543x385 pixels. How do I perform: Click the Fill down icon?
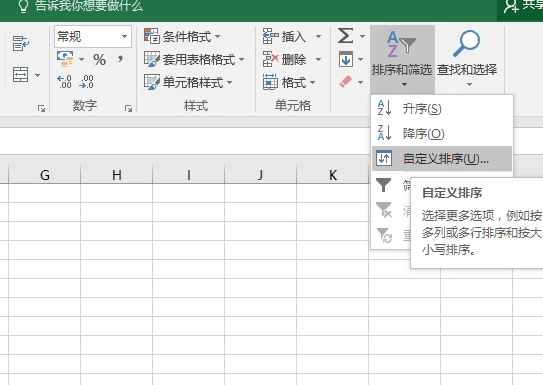tap(346, 59)
